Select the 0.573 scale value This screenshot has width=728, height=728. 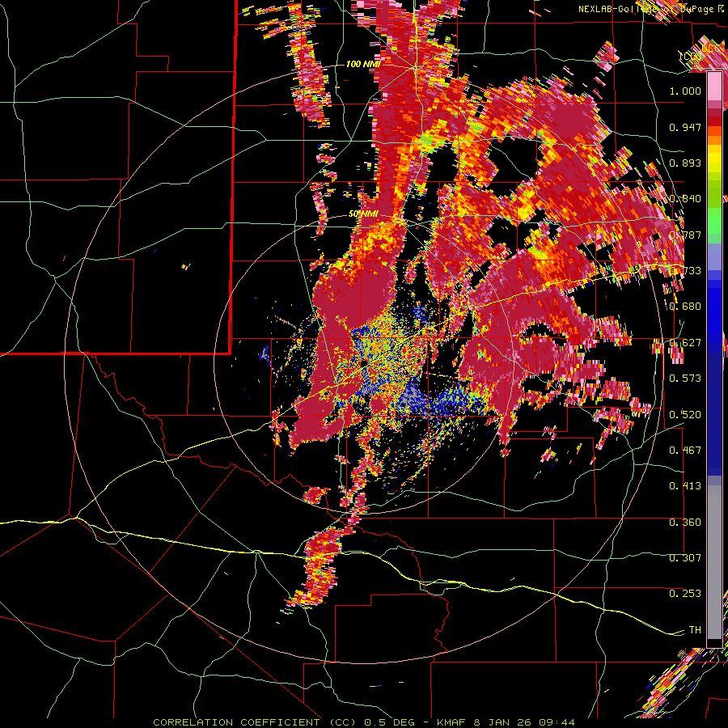pos(685,379)
